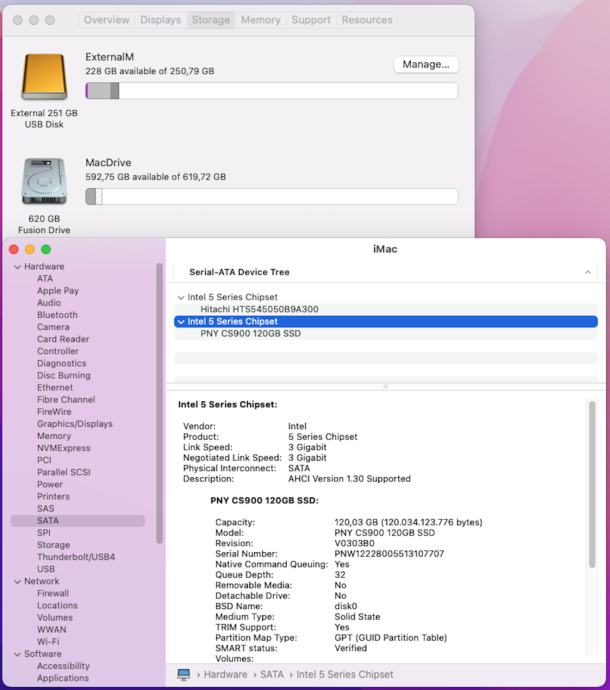Open the Overview tab

(x=107, y=20)
